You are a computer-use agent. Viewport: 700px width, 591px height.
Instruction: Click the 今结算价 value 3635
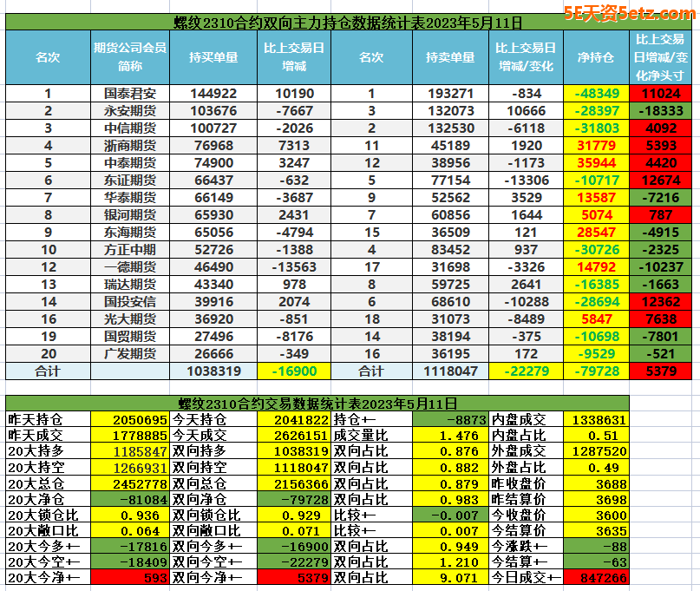click(597, 531)
